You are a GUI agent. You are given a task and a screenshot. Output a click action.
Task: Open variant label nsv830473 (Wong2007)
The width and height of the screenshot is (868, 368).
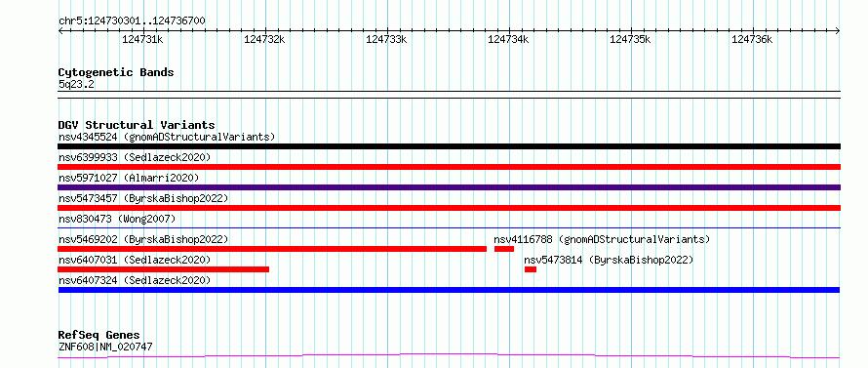116,219
